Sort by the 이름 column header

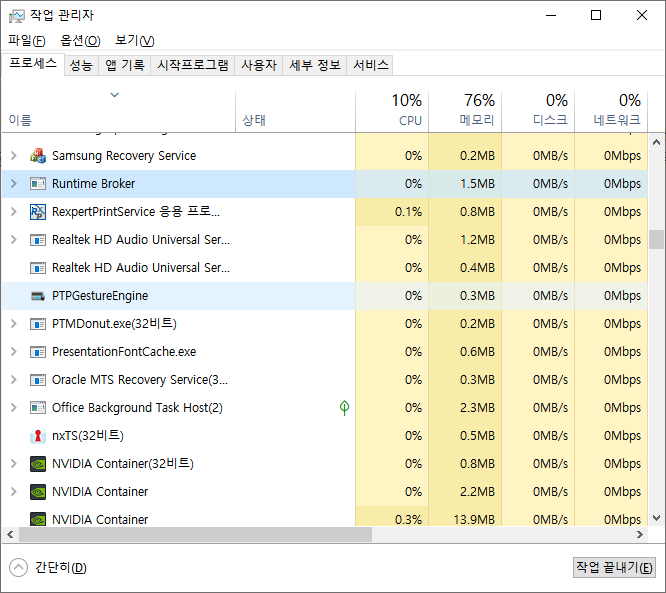119,111
